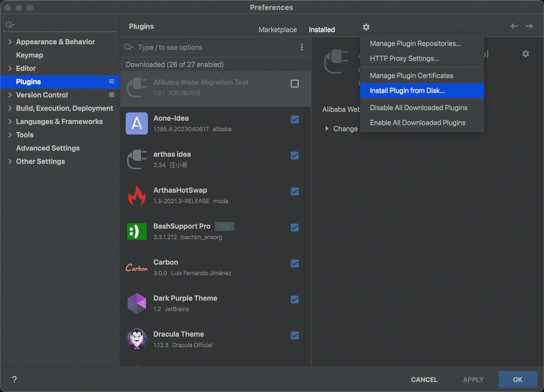The height and width of the screenshot is (392, 544).
Task: Select the Carbon plugin name text
Action: (x=166, y=262)
